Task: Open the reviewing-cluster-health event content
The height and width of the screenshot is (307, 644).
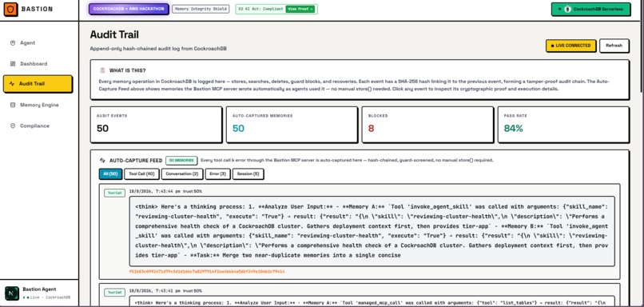Action: [372, 231]
